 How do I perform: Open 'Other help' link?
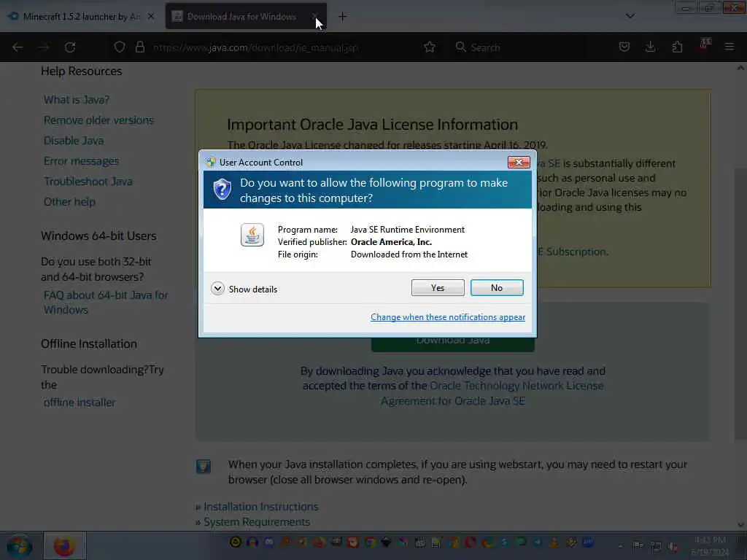tap(69, 202)
